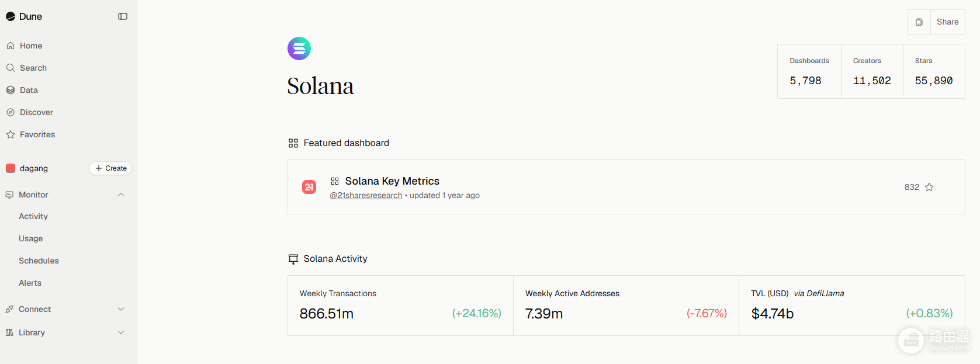Viewport: 980px width, 364px height.
Task: Click the Share button
Action: click(x=947, y=22)
